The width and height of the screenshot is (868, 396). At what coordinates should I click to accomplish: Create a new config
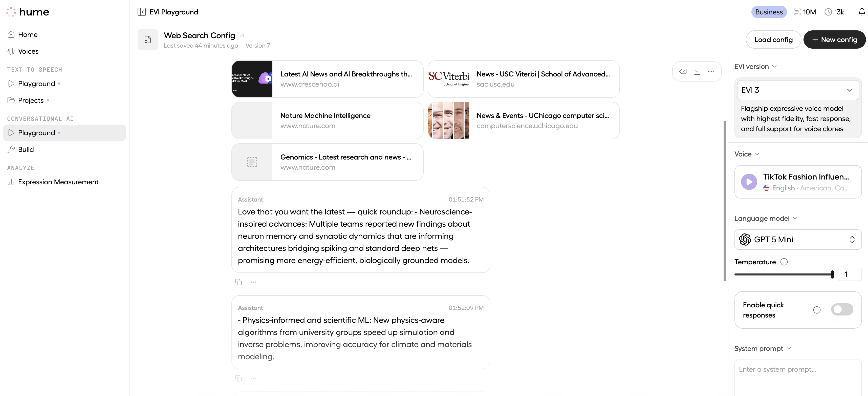point(834,39)
